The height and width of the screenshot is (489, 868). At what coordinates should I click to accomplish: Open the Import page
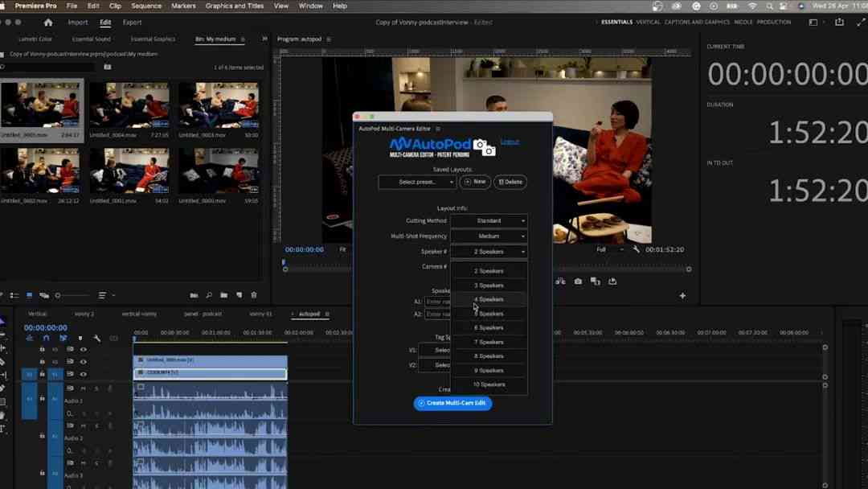(x=77, y=23)
